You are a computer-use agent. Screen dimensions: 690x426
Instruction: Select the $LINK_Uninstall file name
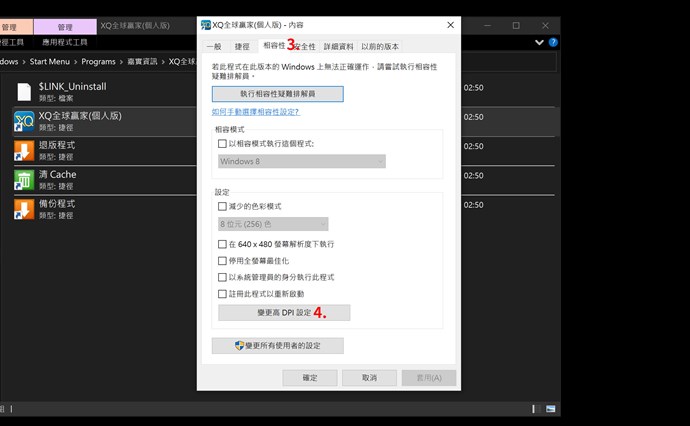[x=73, y=87]
